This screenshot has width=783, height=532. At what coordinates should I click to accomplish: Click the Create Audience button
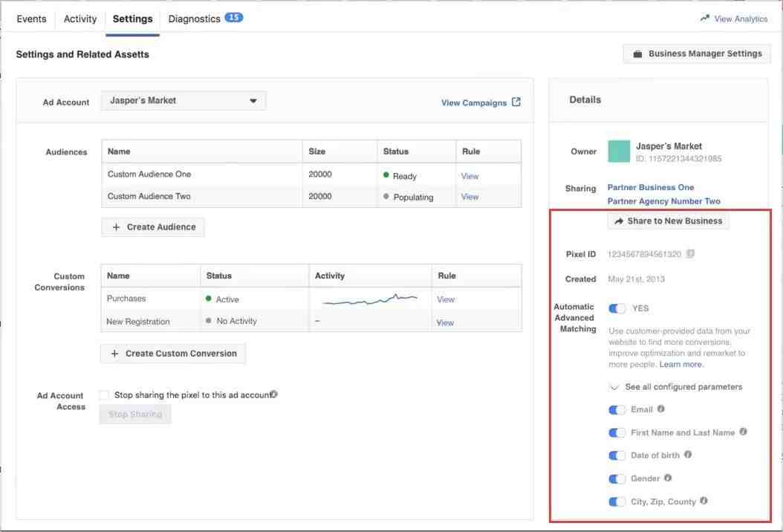tap(153, 227)
